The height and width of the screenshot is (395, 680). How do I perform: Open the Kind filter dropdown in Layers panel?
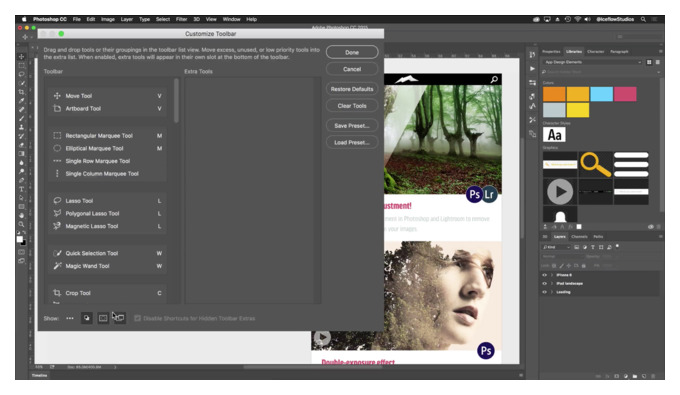point(556,247)
